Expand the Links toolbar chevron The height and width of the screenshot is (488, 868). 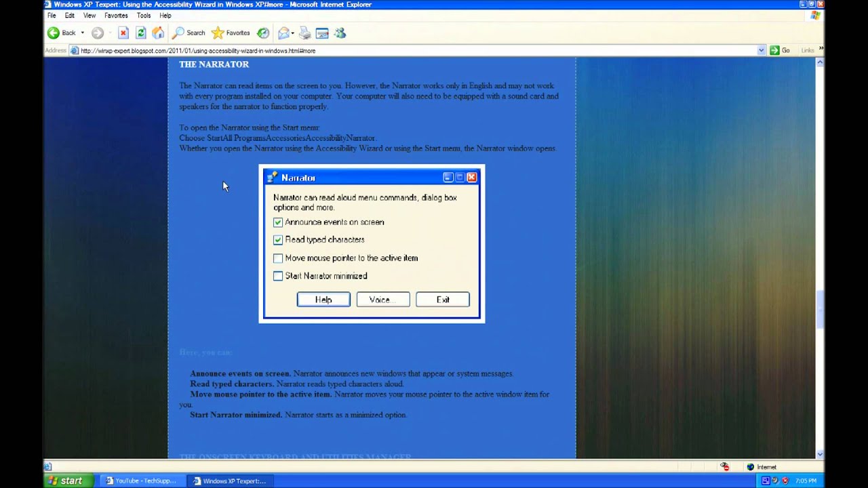(821, 49)
